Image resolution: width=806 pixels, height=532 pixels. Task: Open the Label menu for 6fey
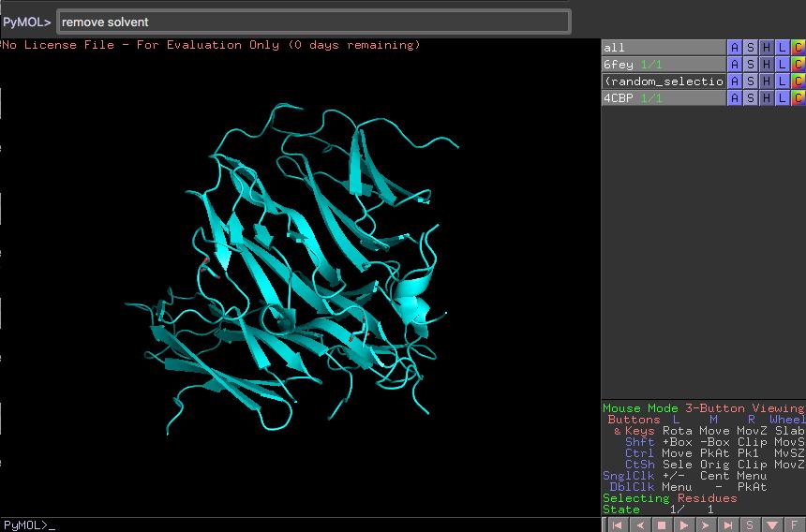click(782, 65)
